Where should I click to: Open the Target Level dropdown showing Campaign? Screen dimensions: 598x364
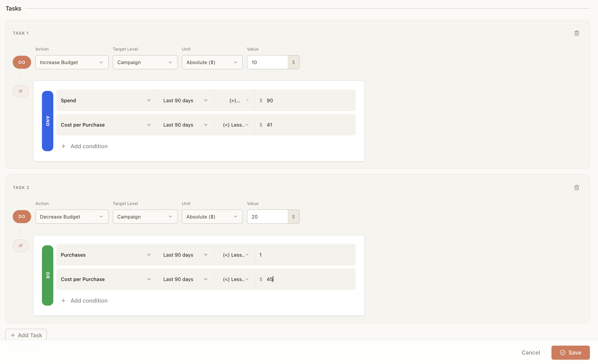point(145,62)
